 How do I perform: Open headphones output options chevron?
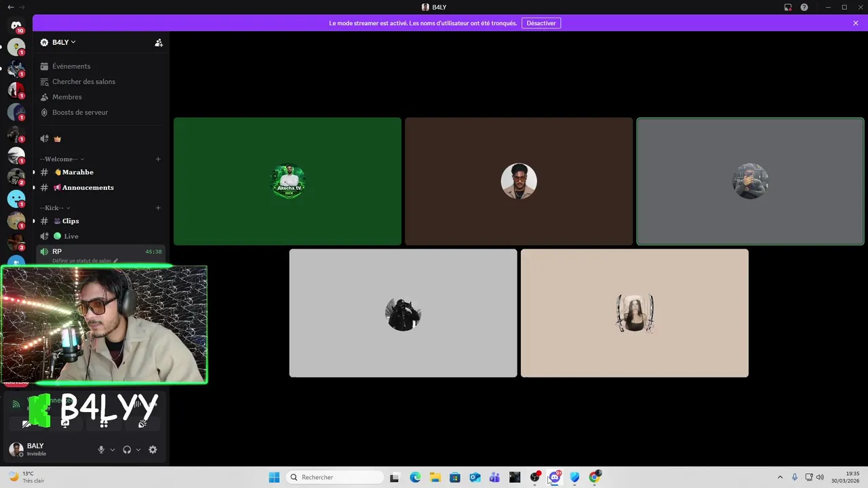point(138,449)
